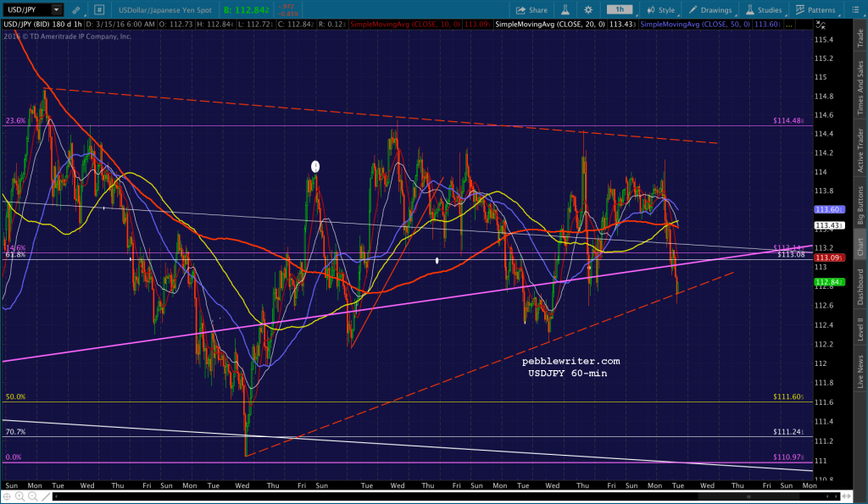Click the 113.09 red price bubble

pos(829,258)
